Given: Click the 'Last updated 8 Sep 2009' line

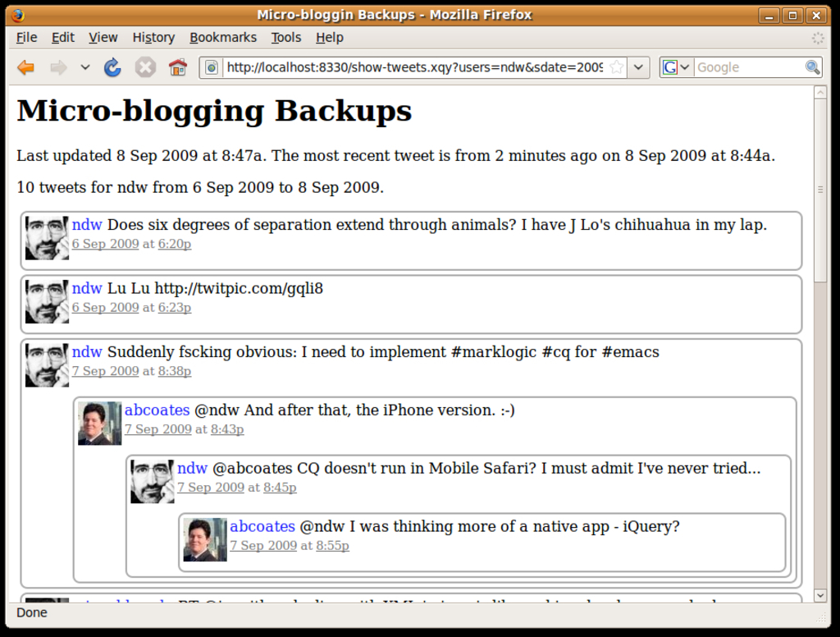Looking at the screenshot, I should click(x=396, y=156).
